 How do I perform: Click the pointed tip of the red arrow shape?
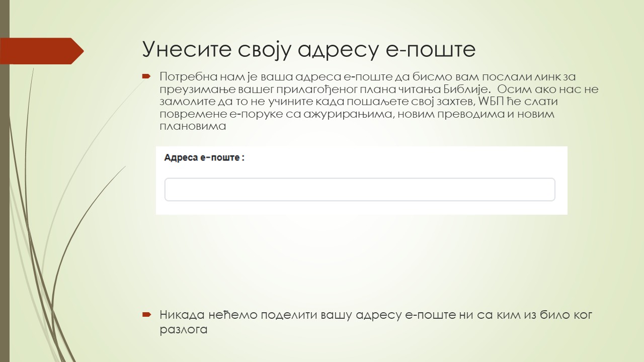pyautogui.click(x=83, y=51)
